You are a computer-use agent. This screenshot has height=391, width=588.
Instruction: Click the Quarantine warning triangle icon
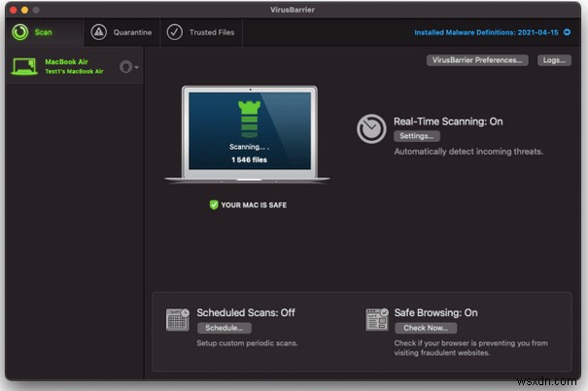[x=99, y=32]
